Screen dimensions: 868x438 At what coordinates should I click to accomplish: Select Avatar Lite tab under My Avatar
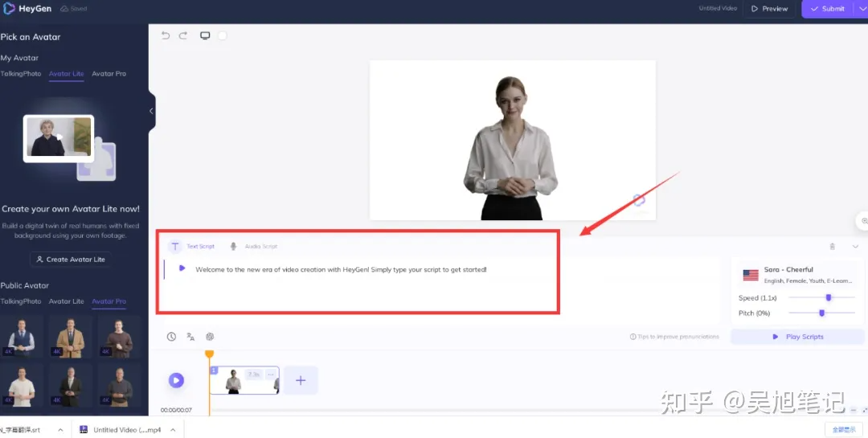[67, 74]
